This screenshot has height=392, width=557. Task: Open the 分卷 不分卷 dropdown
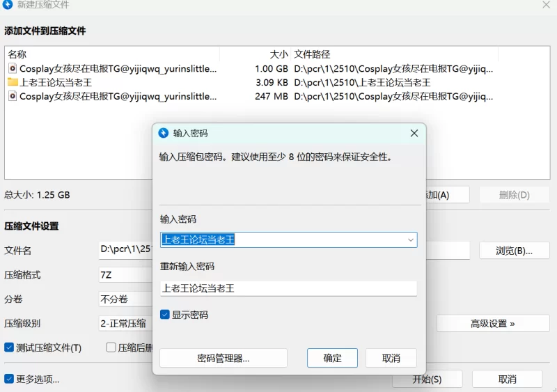(125, 299)
